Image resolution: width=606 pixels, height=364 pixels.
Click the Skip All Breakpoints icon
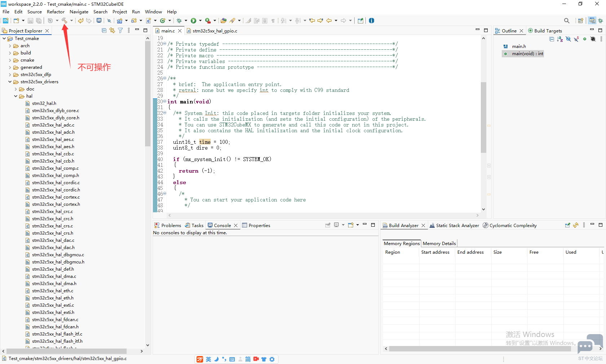click(109, 21)
